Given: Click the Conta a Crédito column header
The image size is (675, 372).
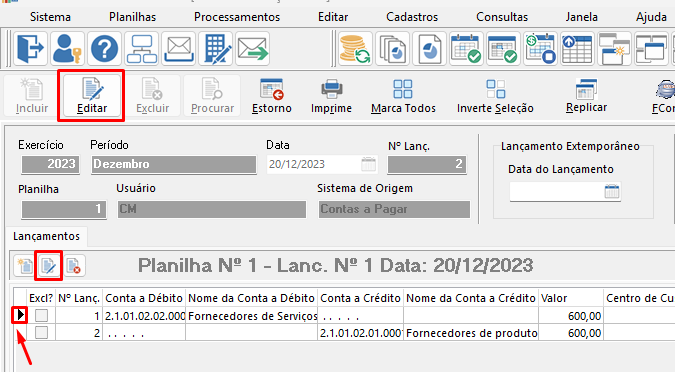Looking at the screenshot, I should pos(360,298).
